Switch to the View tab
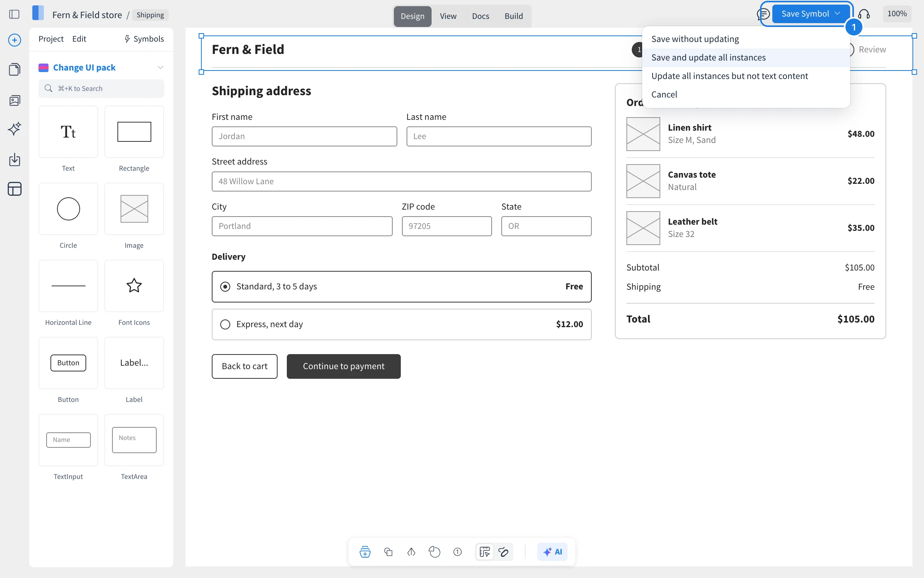Image resolution: width=924 pixels, height=578 pixels. (x=448, y=16)
